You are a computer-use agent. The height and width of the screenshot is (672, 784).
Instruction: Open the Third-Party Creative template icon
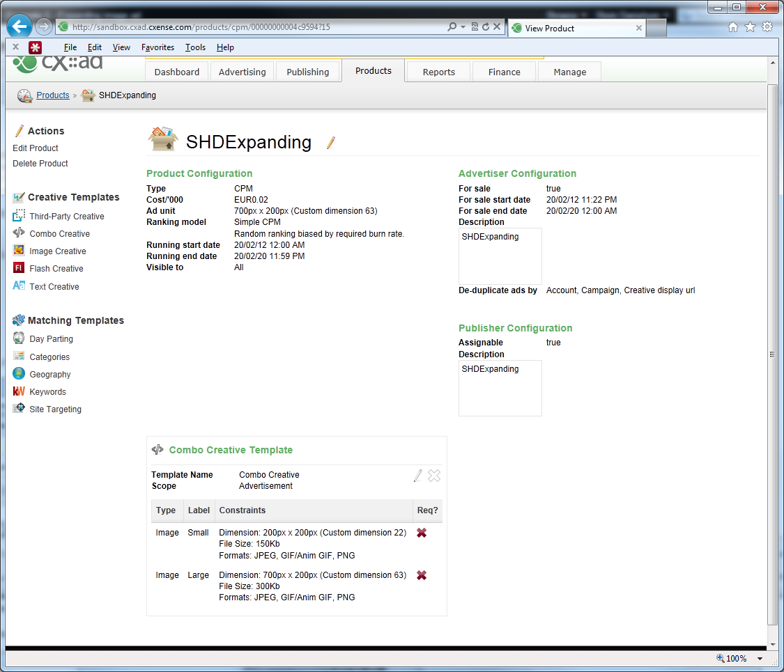(x=19, y=215)
